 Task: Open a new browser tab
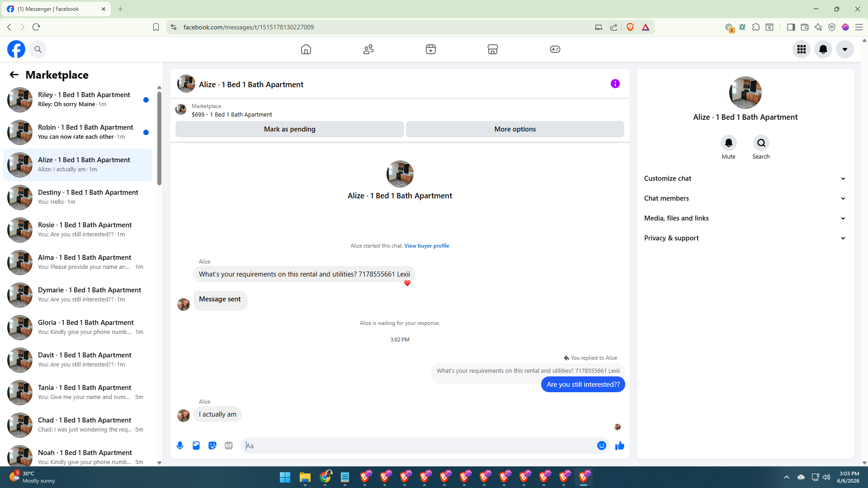pyautogui.click(x=120, y=9)
